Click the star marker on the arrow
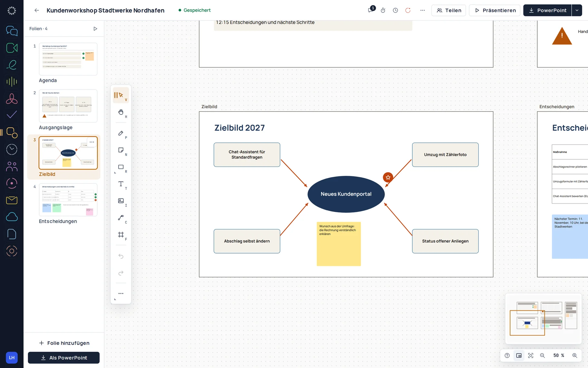This screenshot has width=588, height=368. [x=388, y=177]
